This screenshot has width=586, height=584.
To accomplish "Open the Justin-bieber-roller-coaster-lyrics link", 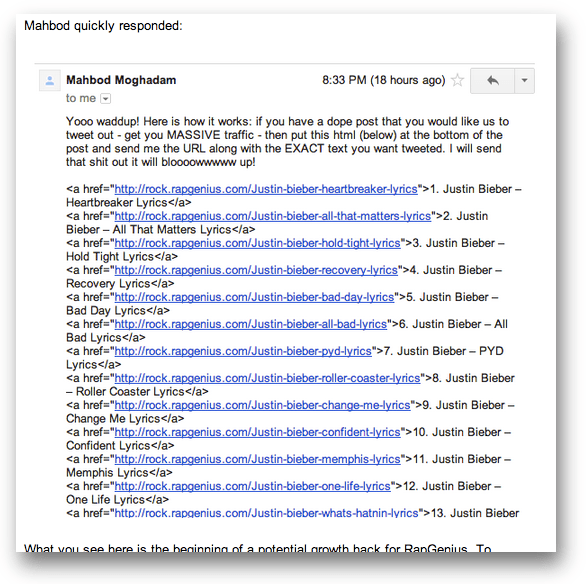I will click(x=267, y=378).
